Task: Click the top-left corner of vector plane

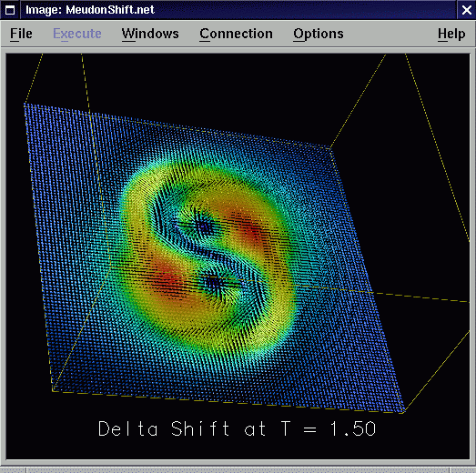Action: (x=25, y=105)
